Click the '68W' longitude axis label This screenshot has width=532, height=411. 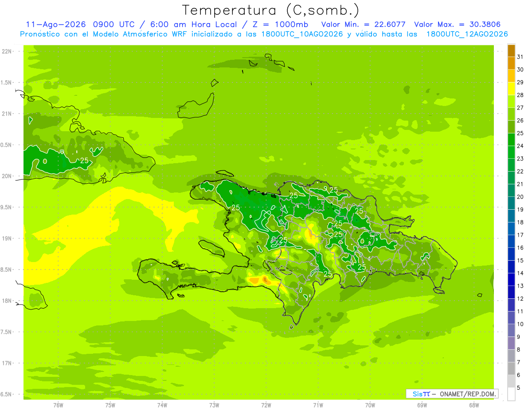click(x=474, y=405)
